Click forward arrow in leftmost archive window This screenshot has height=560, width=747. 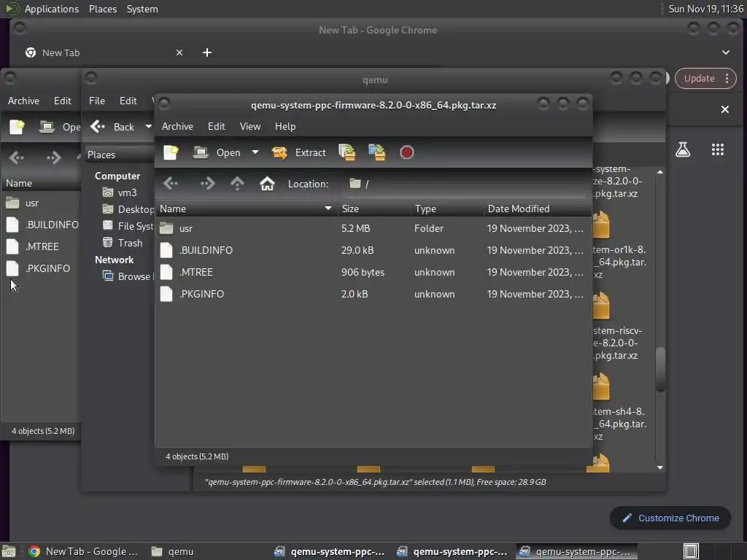pos(53,157)
